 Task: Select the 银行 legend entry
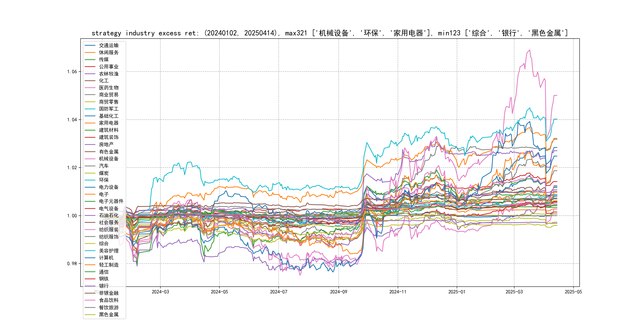pos(104,286)
